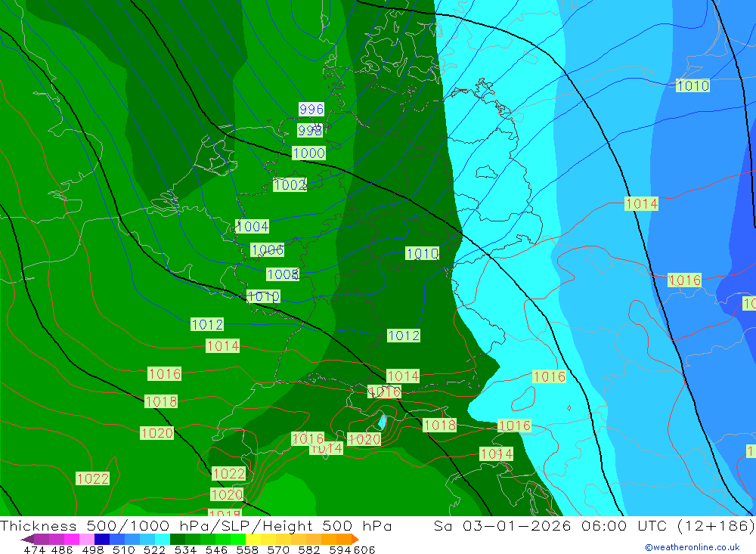Click the legend value 534

(x=186, y=550)
